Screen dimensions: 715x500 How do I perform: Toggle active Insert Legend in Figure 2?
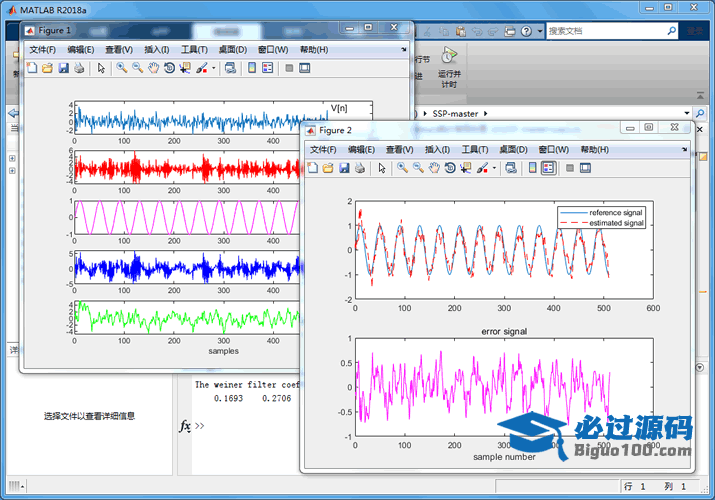549,168
